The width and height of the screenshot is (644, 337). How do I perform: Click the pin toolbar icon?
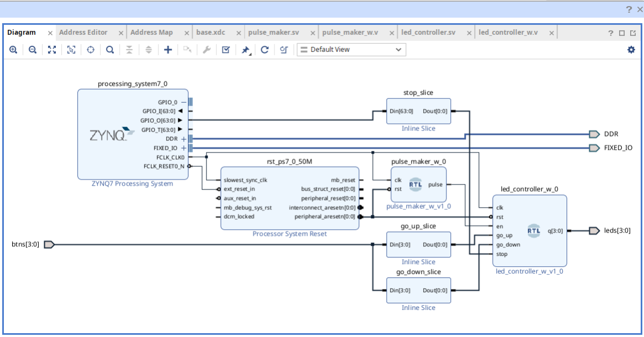click(x=246, y=50)
